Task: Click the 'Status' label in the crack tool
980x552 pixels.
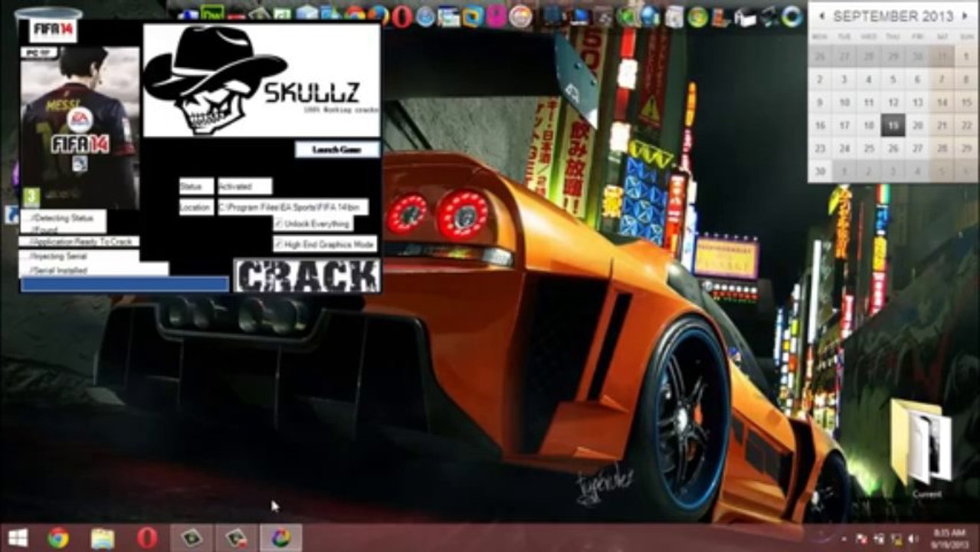Action: [x=196, y=186]
